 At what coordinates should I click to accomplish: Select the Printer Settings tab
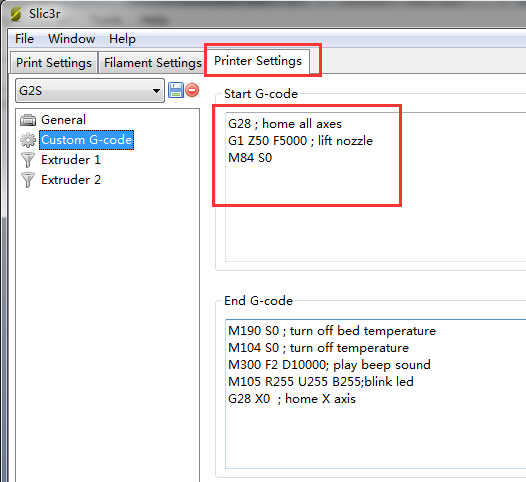pos(258,61)
